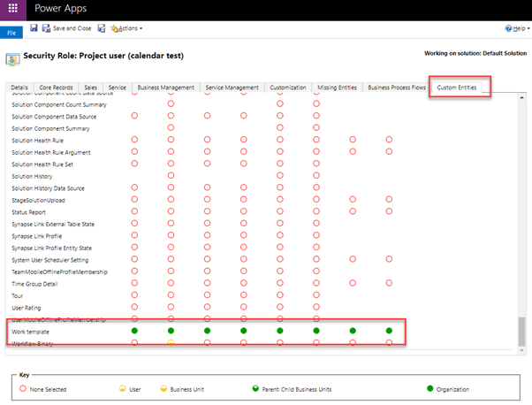Viewport: 532px width, 405px height.
Task: Click the scrollbar down arrow
Action: [521, 350]
